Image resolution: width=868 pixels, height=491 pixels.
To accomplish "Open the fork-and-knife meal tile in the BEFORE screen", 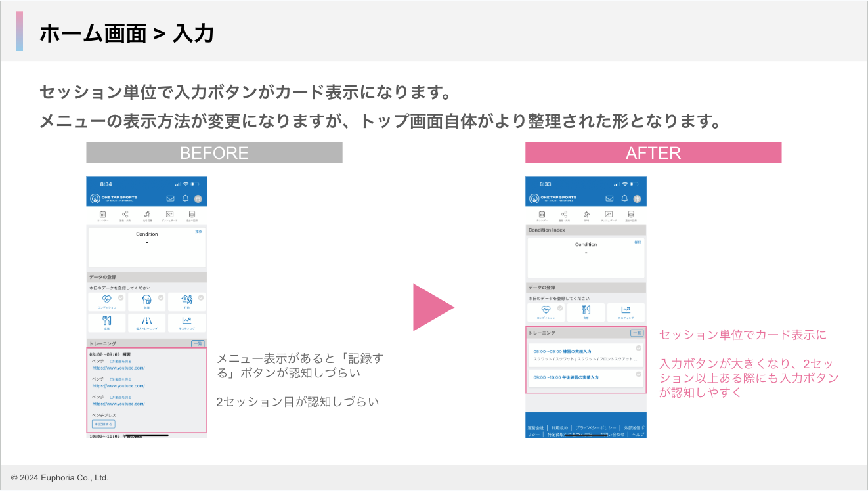I will tap(107, 323).
